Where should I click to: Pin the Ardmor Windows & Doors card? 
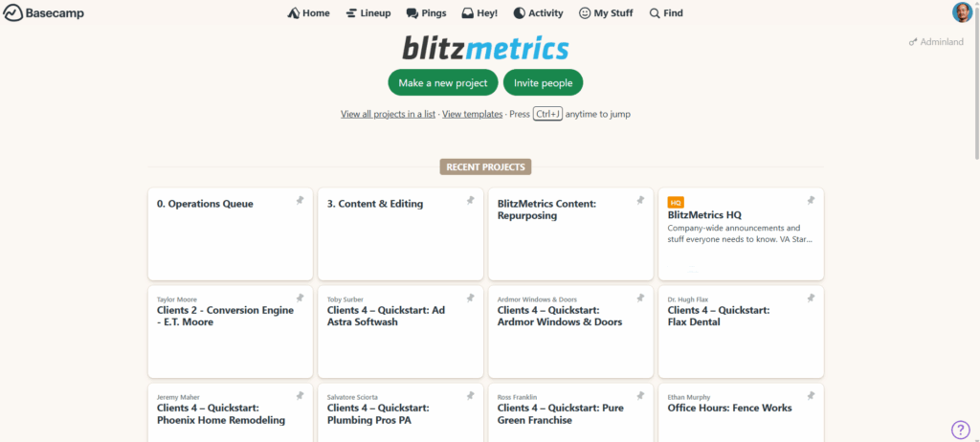coord(640,298)
